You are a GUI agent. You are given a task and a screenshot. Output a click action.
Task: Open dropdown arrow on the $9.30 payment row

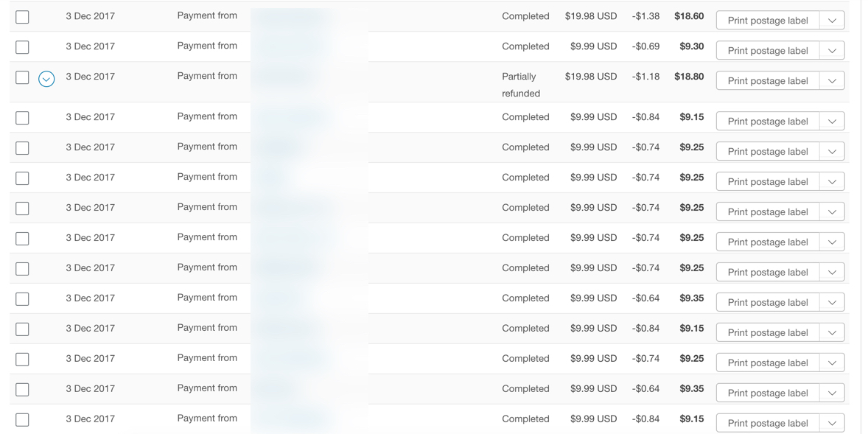832,50
